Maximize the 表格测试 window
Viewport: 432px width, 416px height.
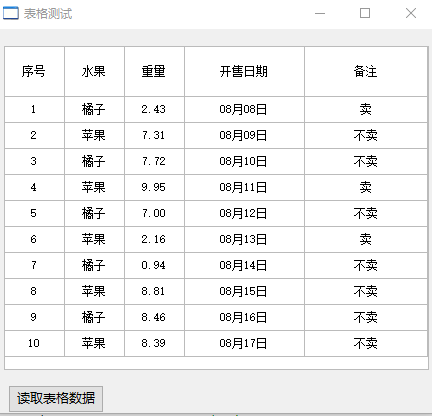[365, 13]
